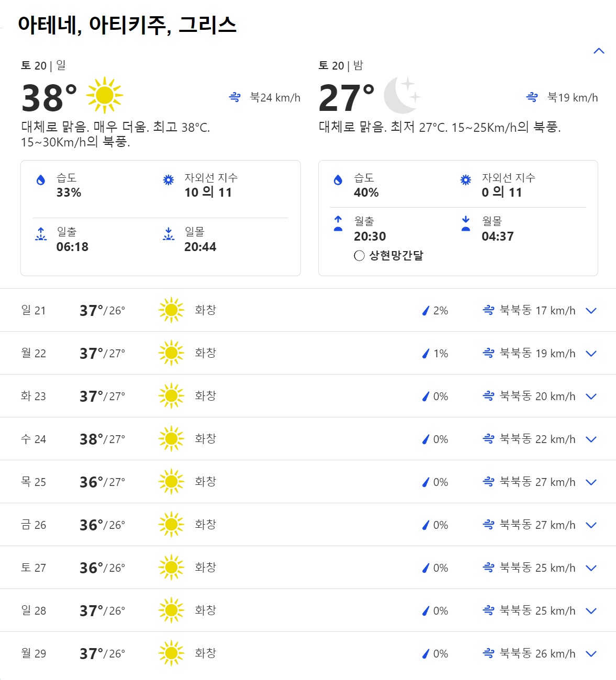The width and height of the screenshot is (616, 680).
Task: Click the daytime humidity droplet icon
Action: pos(41,180)
